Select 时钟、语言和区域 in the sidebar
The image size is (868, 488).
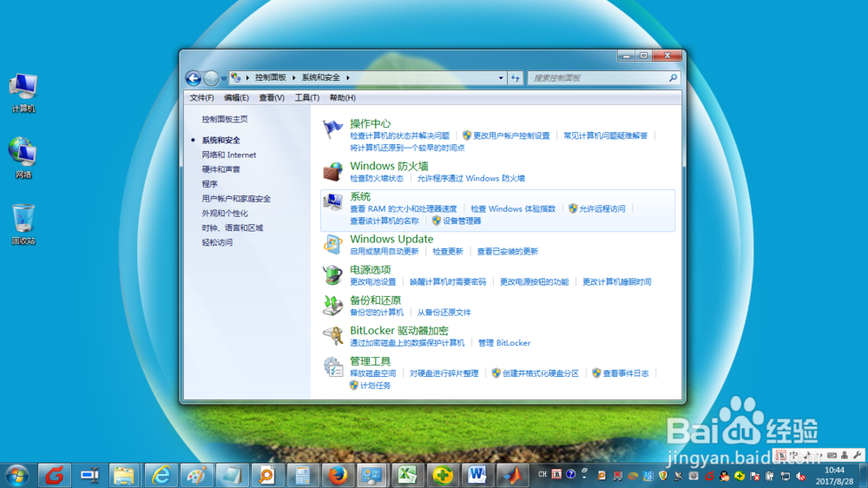(x=232, y=228)
